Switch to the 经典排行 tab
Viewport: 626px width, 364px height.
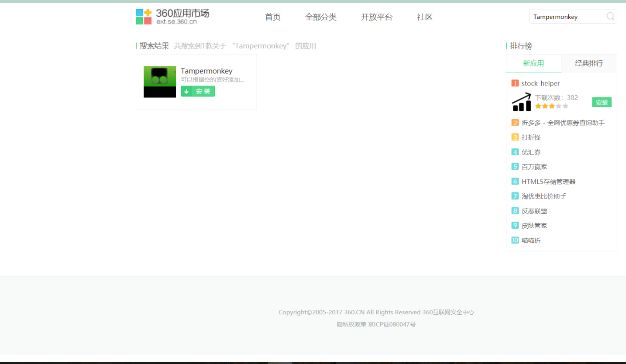588,63
